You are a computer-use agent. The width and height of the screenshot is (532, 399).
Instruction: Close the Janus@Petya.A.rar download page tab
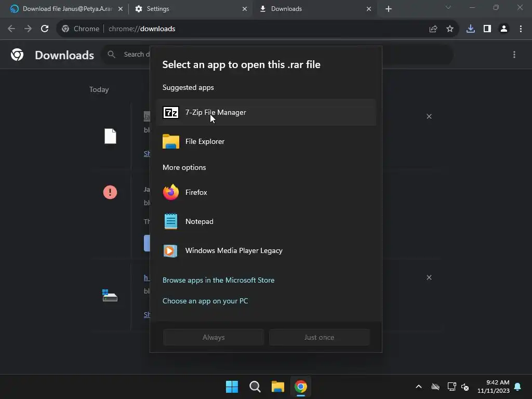point(121,9)
